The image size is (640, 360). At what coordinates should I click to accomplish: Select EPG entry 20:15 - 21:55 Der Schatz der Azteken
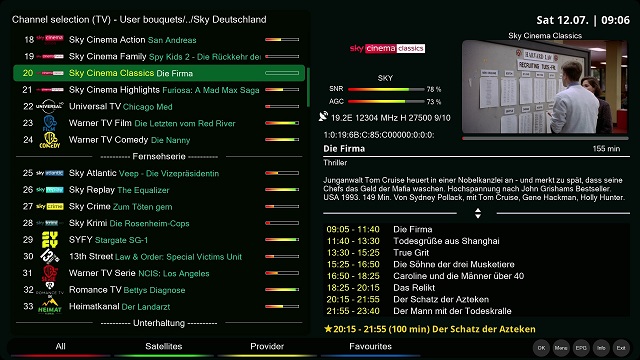coord(476,299)
